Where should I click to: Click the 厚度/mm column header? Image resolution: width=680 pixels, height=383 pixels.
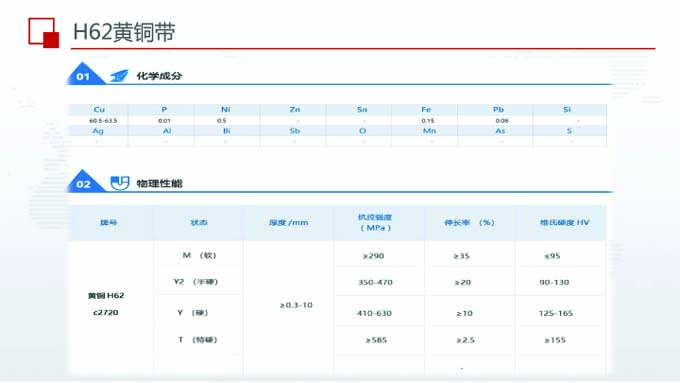pos(288,223)
